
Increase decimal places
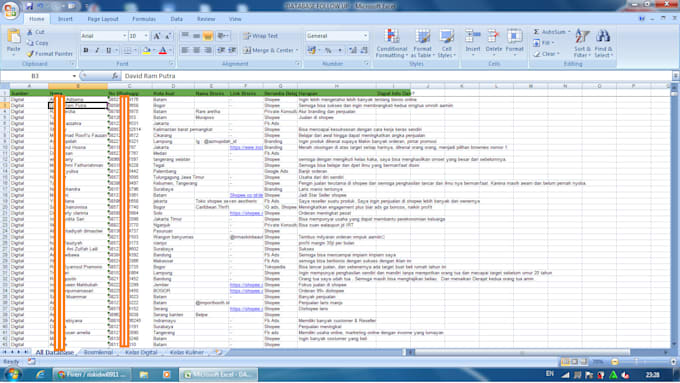353,50
